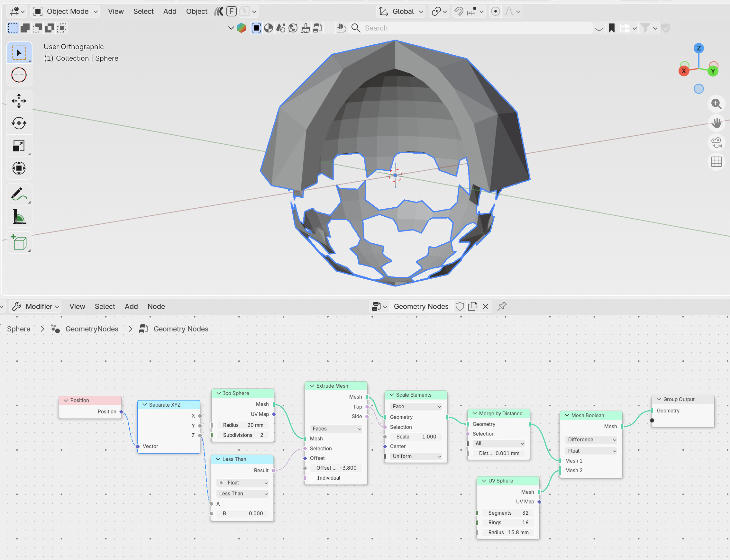The width and height of the screenshot is (730, 560).
Task: Select the Set New selection mode icon
Action: click(x=13, y=28)
